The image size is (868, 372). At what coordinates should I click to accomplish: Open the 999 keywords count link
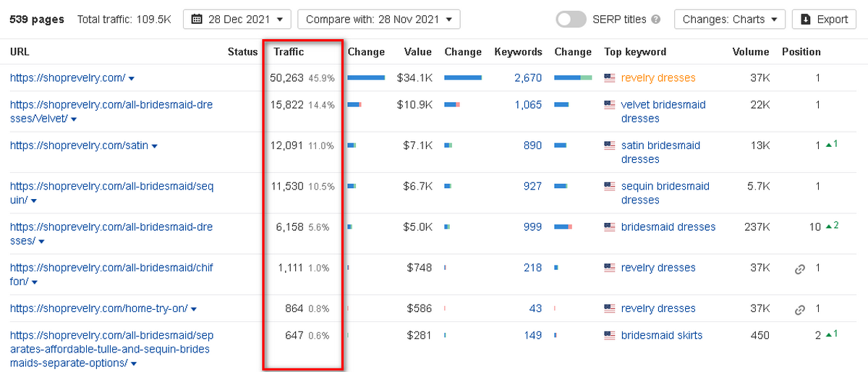coord(532,227)
